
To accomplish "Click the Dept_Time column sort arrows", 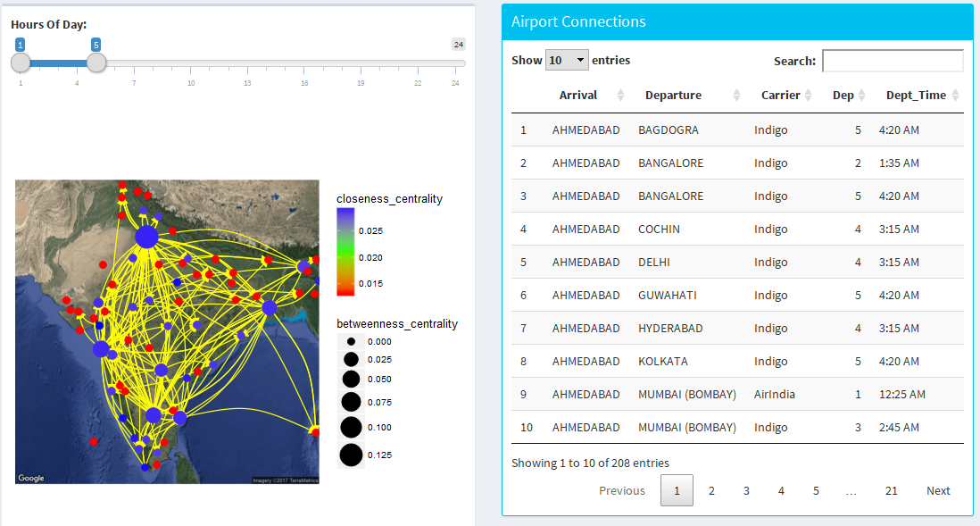I will coord(955,96).
